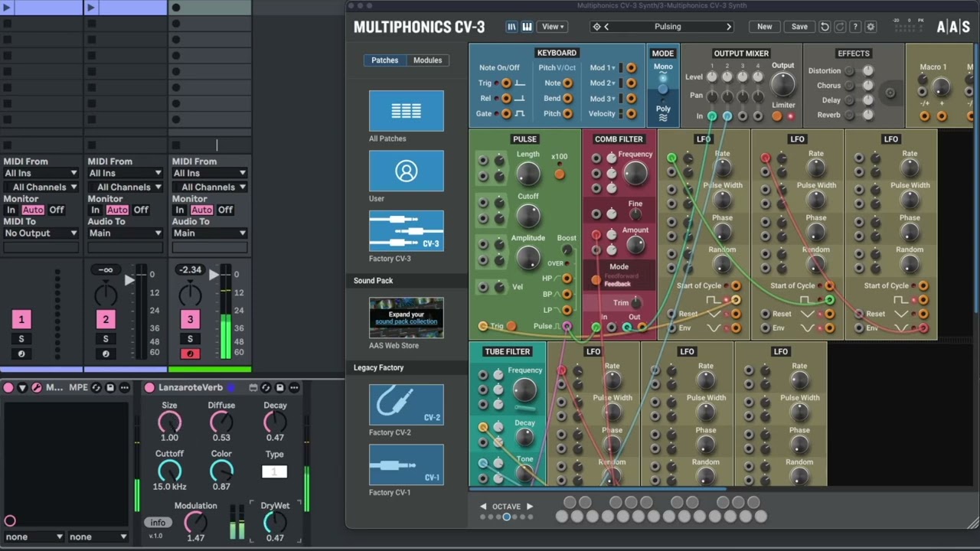Open the All Patches bank icon

pyautogui.click(x=406, y=111)
